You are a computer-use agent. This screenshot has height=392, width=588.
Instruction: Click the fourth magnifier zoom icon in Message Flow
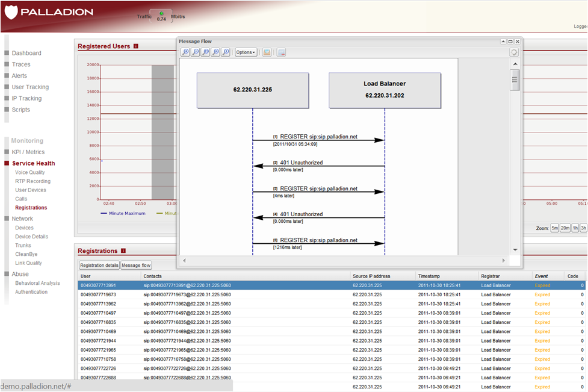215,52
